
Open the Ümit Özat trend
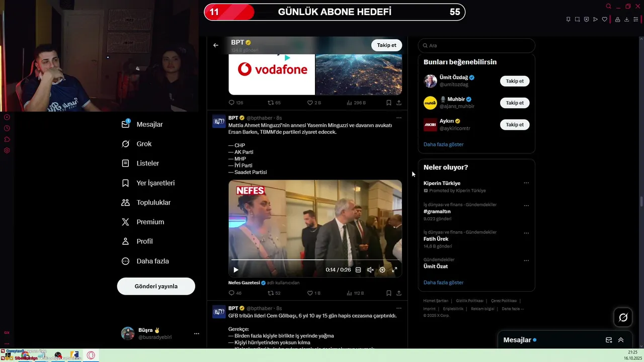[x=435, y=266]
